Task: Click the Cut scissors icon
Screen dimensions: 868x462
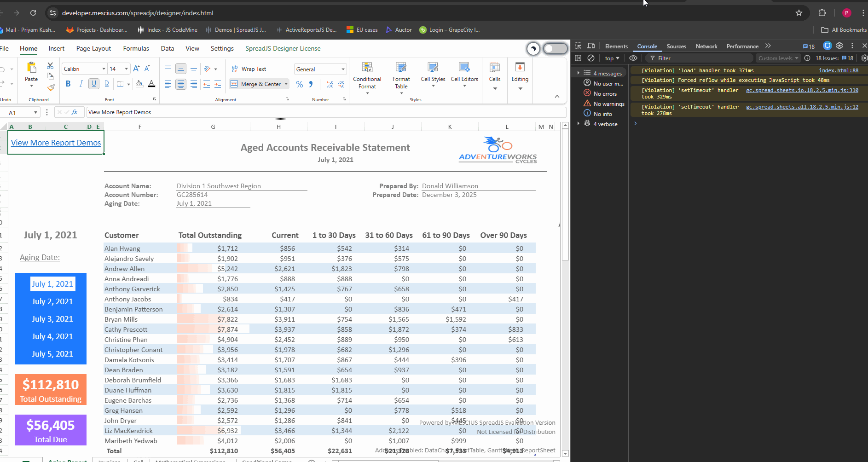Action: [x=50, y=66]
